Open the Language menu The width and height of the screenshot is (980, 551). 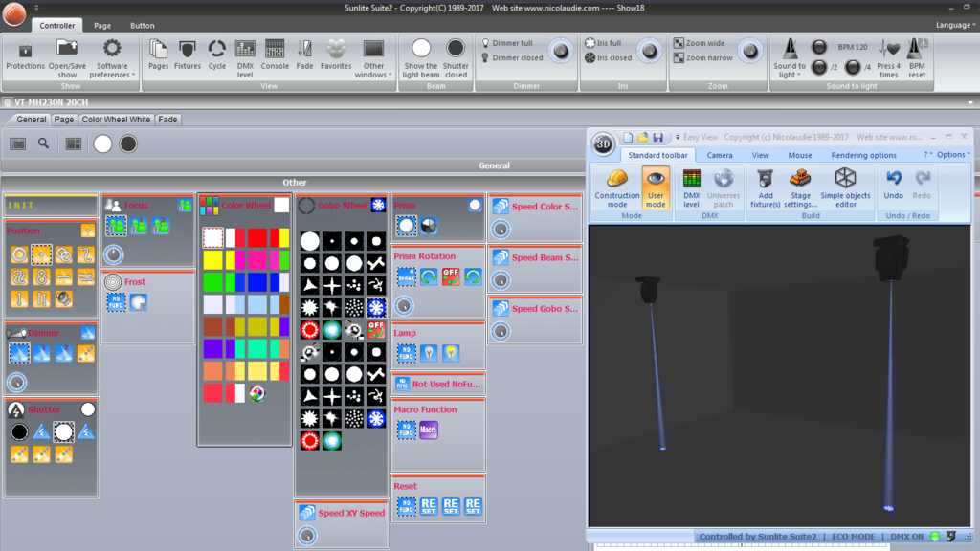click(x=955, y=25)
